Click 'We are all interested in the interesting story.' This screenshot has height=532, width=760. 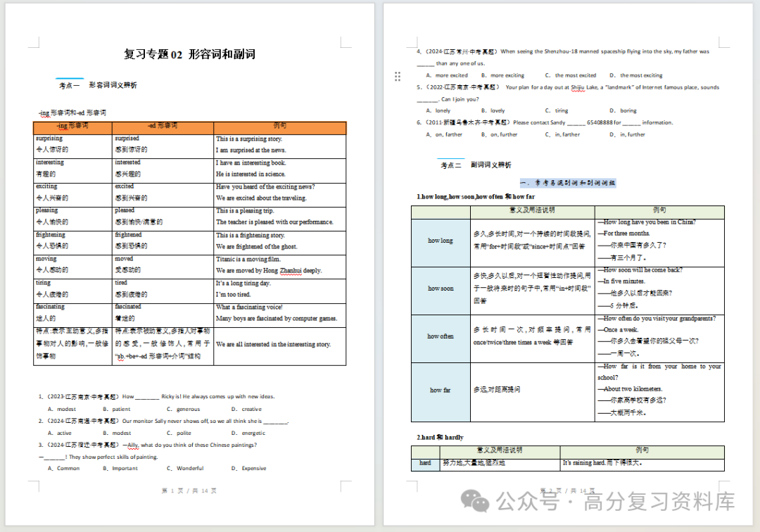(x=273, y=345)
